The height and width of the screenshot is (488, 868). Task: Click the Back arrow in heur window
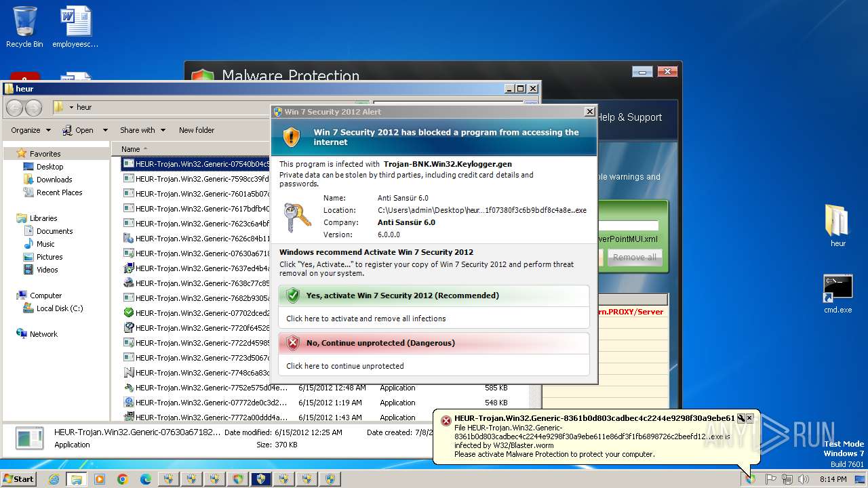click(x=15, y=107)
